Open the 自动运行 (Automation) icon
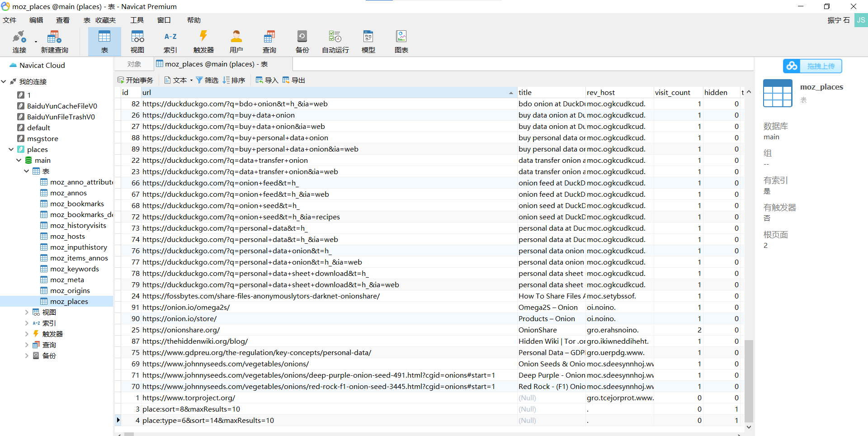The image size is (868, 436). point(335,41)
